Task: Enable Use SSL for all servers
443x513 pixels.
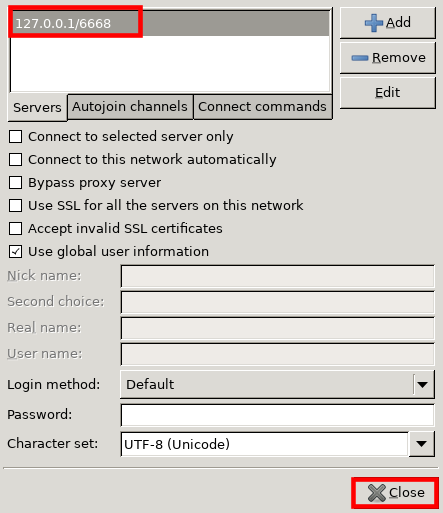Action: pyautogui.click(x=16, y=206)
